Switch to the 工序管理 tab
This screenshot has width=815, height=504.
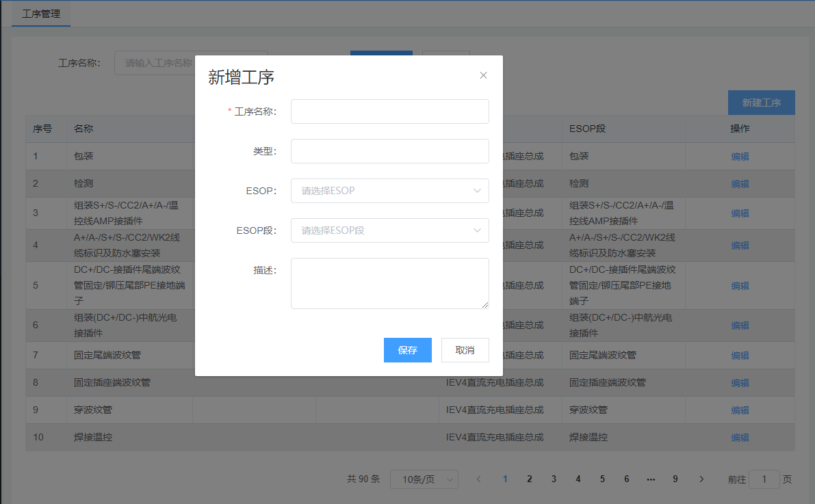(x=41, y=14)
